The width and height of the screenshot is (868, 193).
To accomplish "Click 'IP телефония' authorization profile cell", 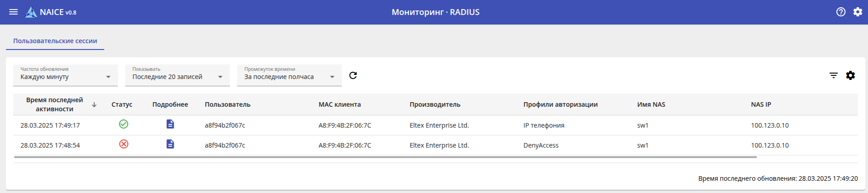I will click(x=543, y=125).
